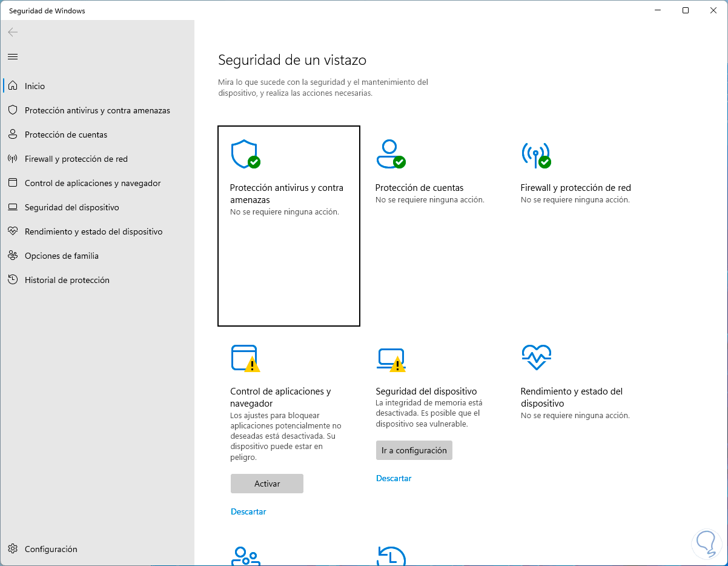Click the heart icon for Rendimiento y estado in sidebar
Screen dimensions: 728x566
click(x=13, y=231)
